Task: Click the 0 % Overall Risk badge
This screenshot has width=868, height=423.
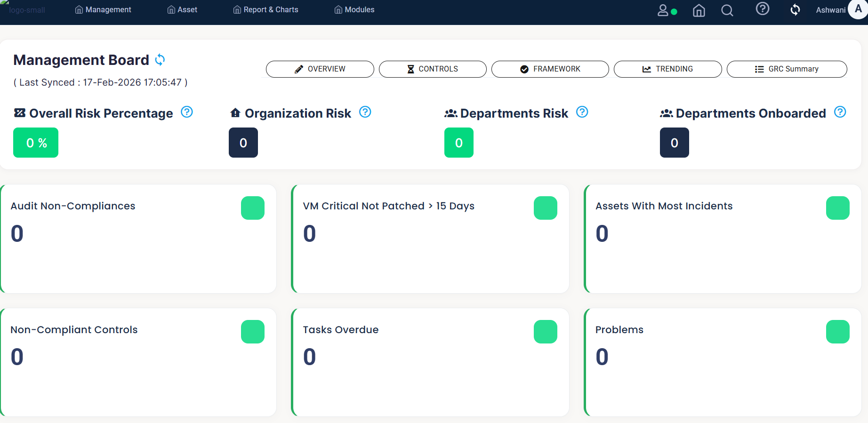Action: (x=36, y=143)
